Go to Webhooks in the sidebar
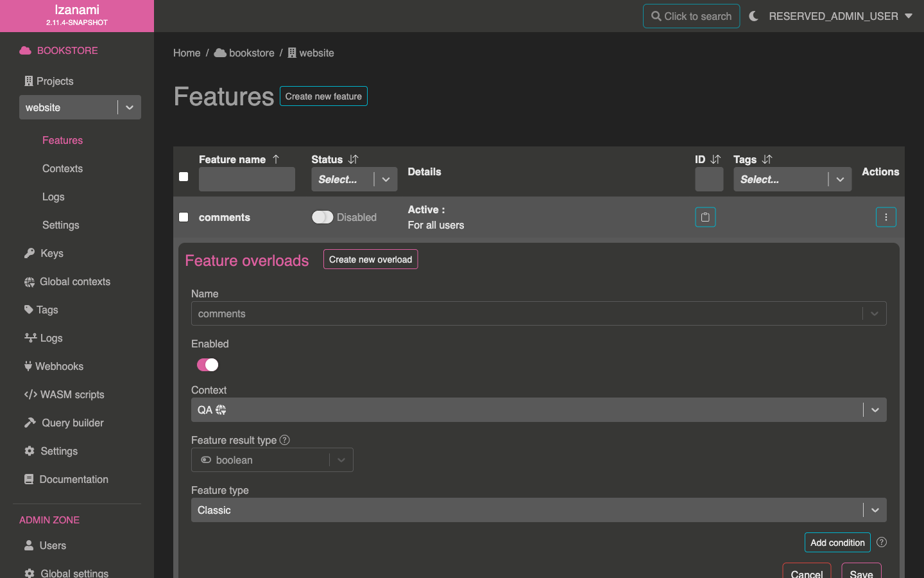Screen dimensions: 924x578 coord(59,366)
